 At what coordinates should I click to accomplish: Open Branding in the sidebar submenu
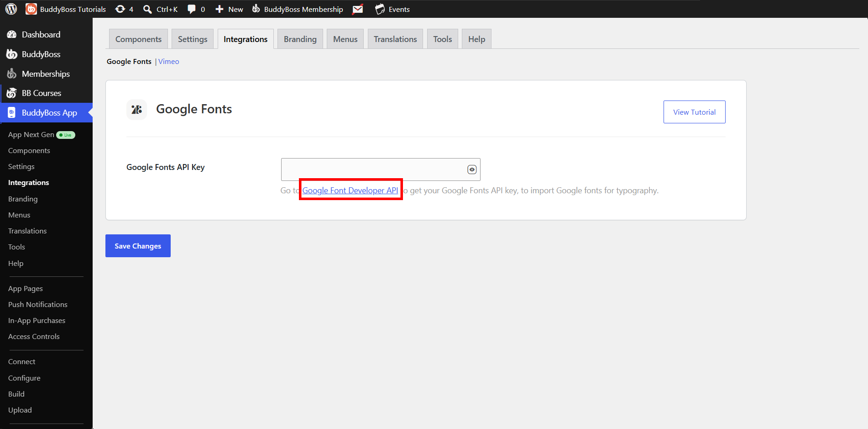[x=23, y=199]
